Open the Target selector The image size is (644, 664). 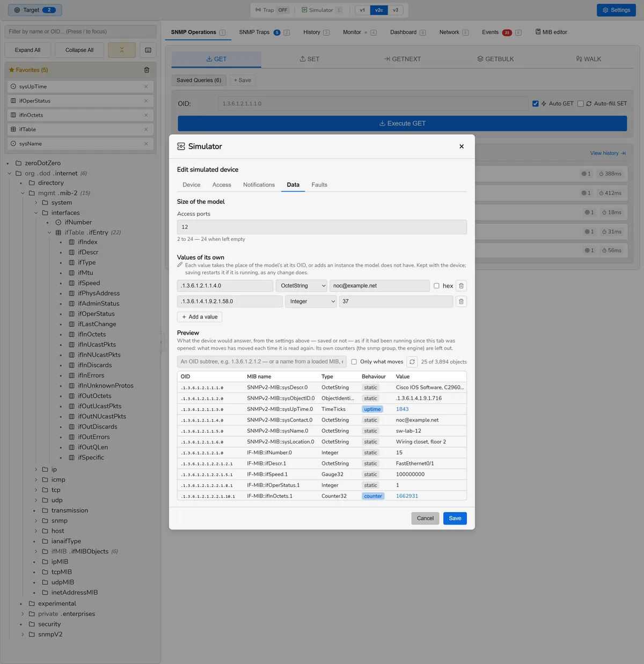click(x=35, y=10)
